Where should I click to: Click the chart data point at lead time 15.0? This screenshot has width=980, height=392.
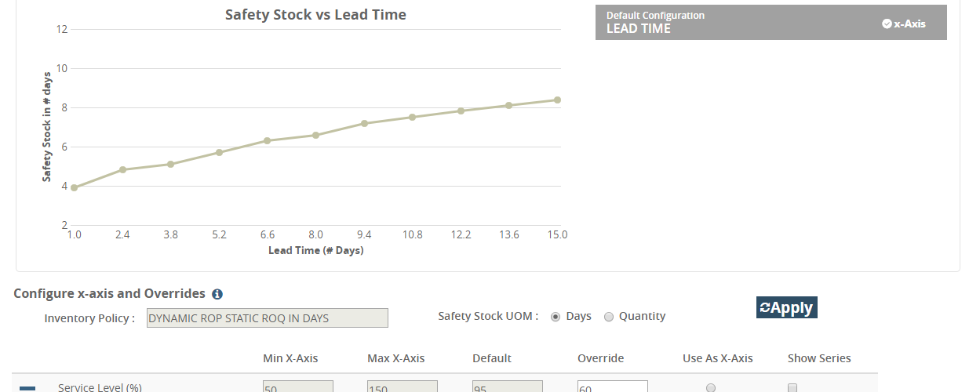coord(557,100)
